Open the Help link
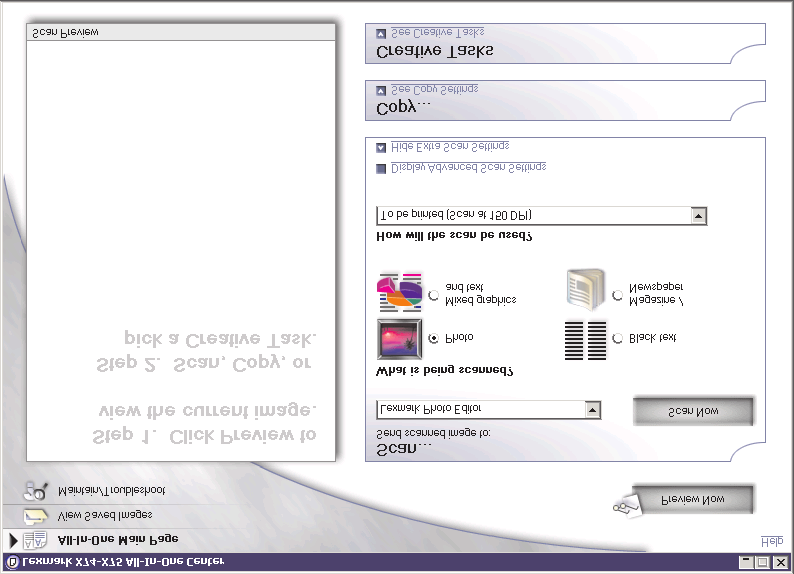This screenshot has width=794, height=574. click(x=772, y=542)
